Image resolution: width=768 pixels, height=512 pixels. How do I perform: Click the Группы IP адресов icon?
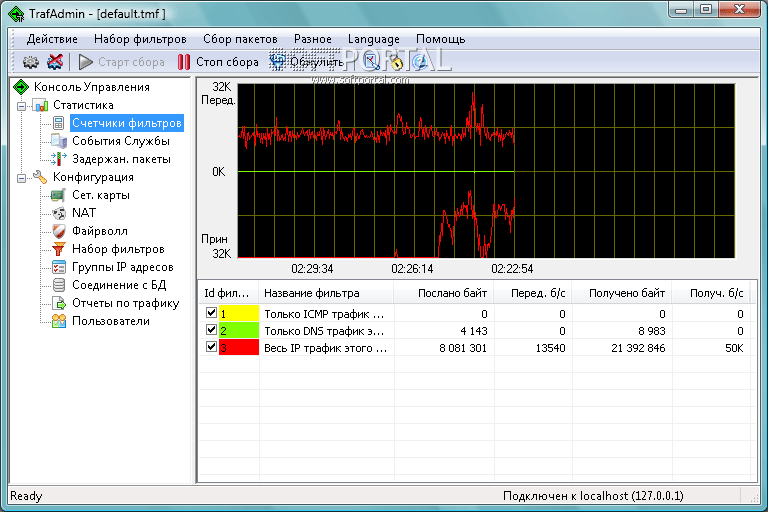tap(59, 268)
